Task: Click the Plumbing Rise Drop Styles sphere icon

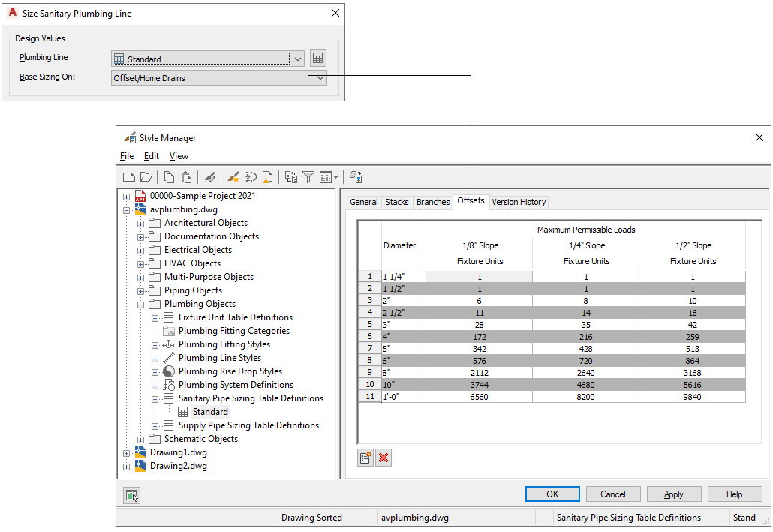Action: click(169, 371)
